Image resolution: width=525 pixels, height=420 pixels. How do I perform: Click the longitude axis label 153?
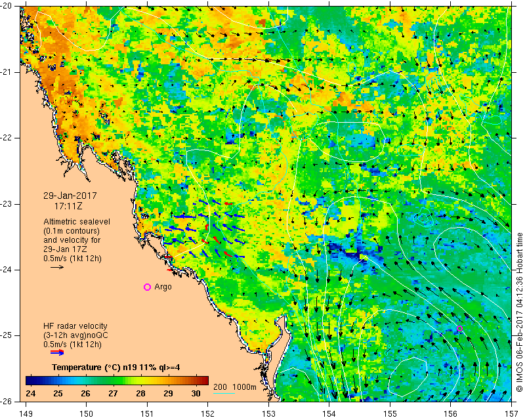click(268, 414)
